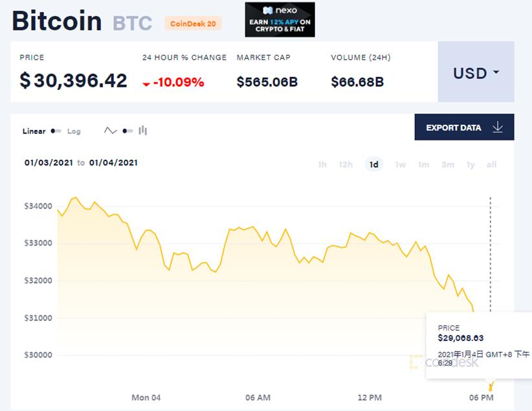532x411 pixels.
Task: Switch to the 1w time range
Action: (400, 165)
